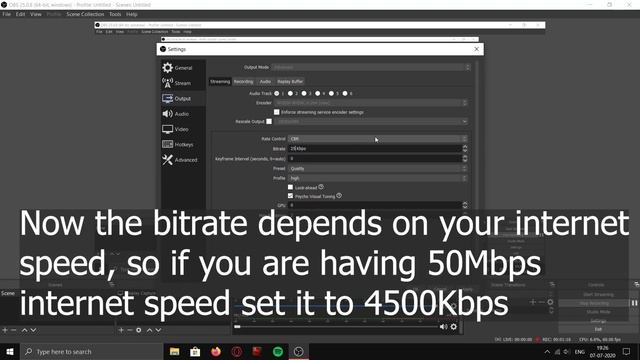The width and height of the screenshot is (640, 360).
Task: Click the Keyframe Interval input field
Action: [x=375, y=158]
